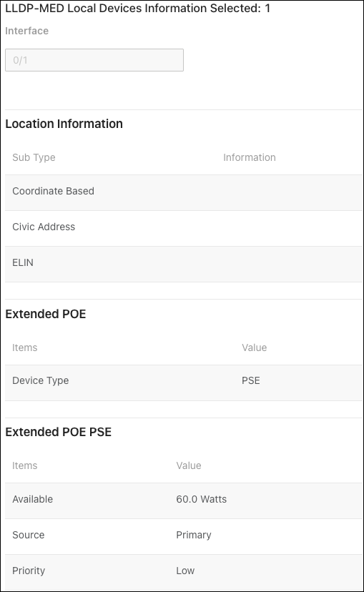Click the PSE device type value
This screenshot has width=364, height=592.
click(x=251, y=380)
